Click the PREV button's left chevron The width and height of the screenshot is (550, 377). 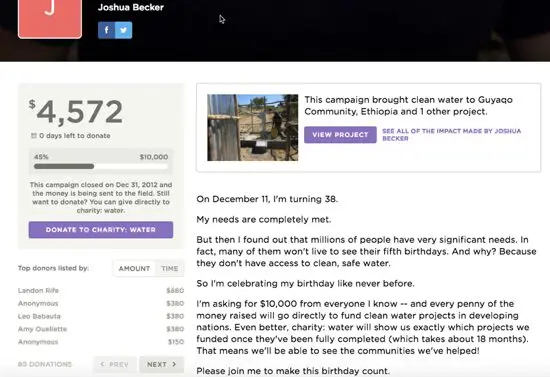click(102, 364)
